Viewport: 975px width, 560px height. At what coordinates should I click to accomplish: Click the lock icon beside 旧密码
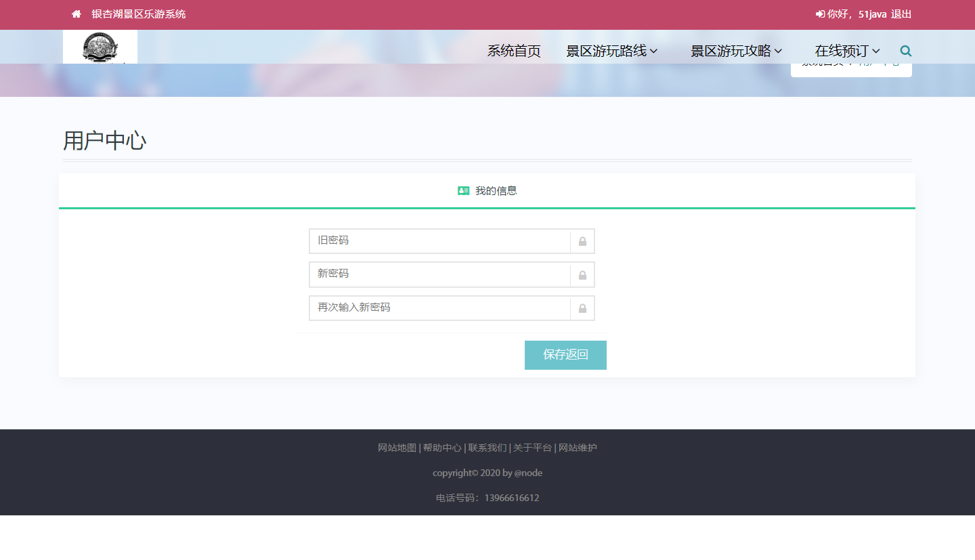[582, 242]
